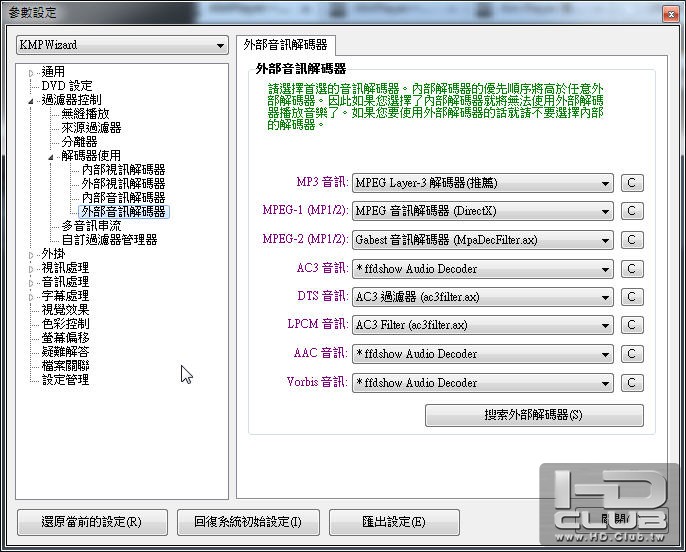Select 分離器 in the tree

79,142
